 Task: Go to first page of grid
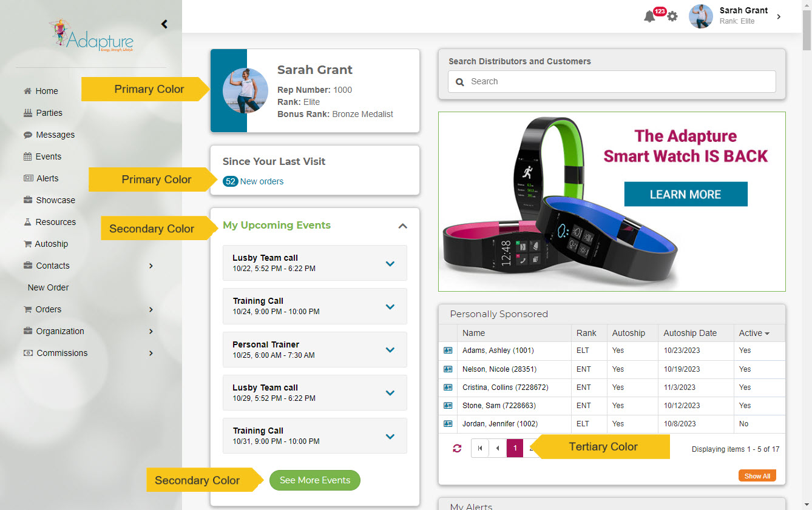(480, 448)
